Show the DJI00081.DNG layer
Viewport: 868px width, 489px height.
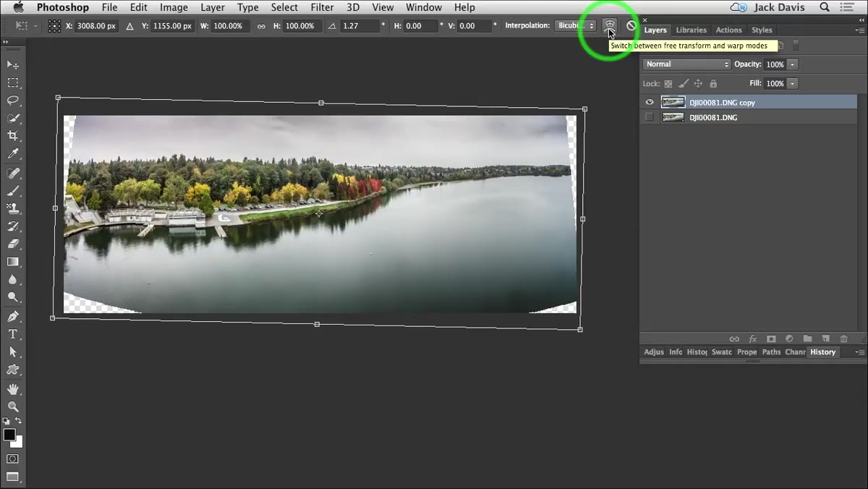tap(649, 117)
